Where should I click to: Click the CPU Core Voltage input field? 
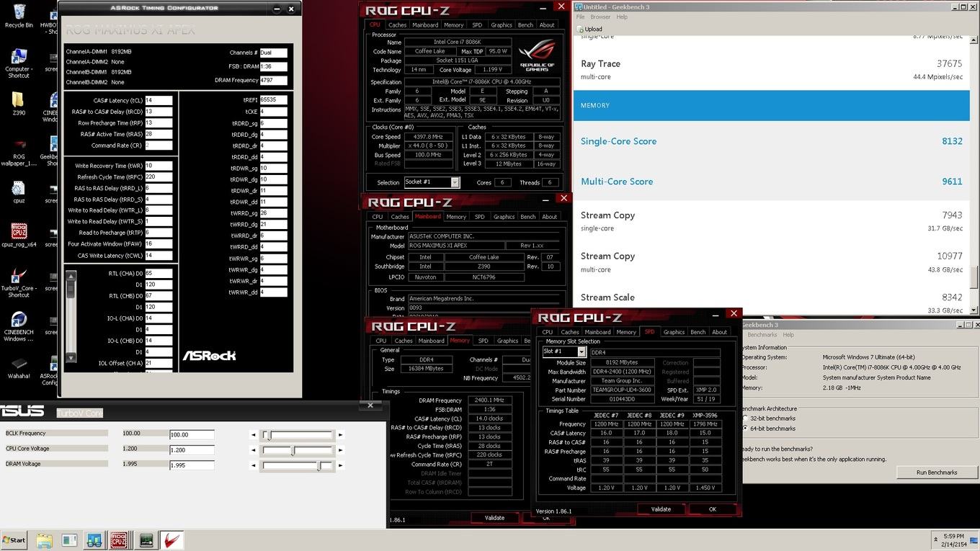pyautogui.click(x=192, y=450)
